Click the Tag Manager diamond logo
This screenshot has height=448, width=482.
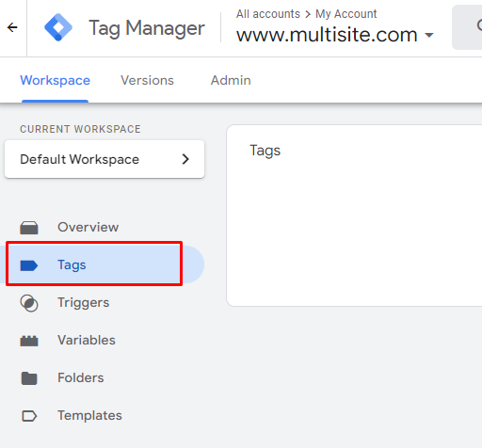[58, 27]
